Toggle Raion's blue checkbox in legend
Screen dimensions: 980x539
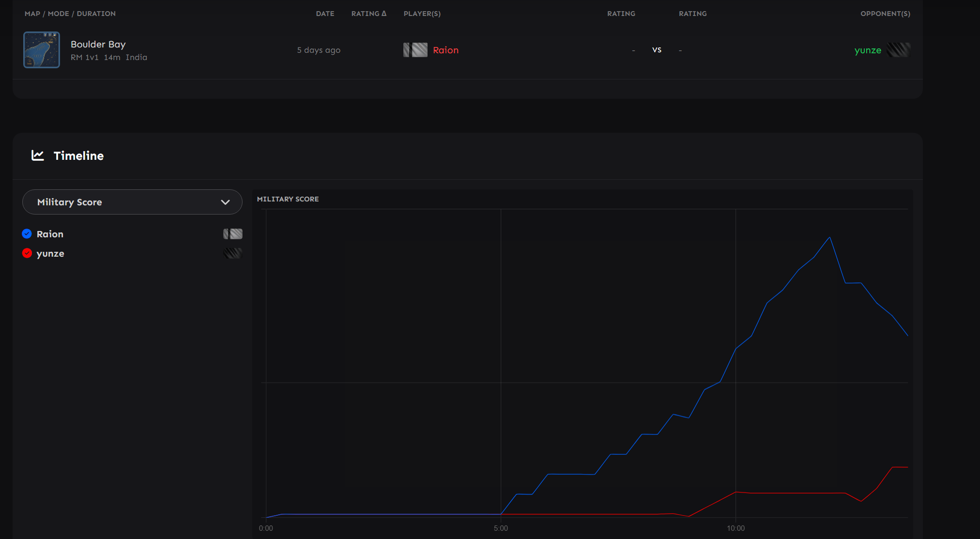[x=27, y=234]
